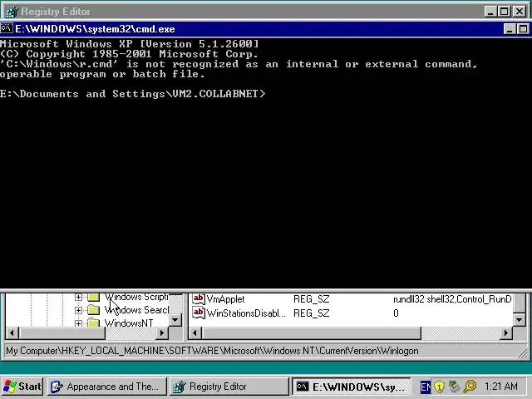Click tree pane horizontal scrollbar left arrow
The width and height of the screenshot is (532, 399).
[x=12, y=333]
